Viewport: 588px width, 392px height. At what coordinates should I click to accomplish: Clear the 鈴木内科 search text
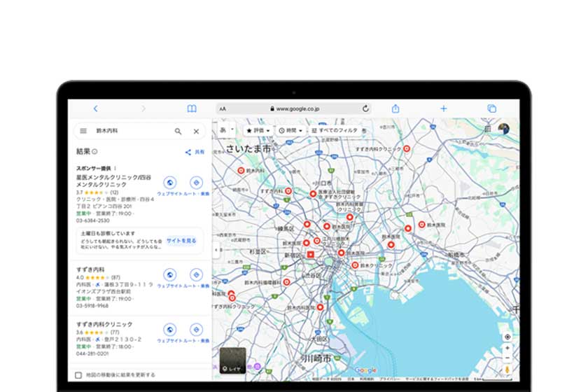click(196, 131)
